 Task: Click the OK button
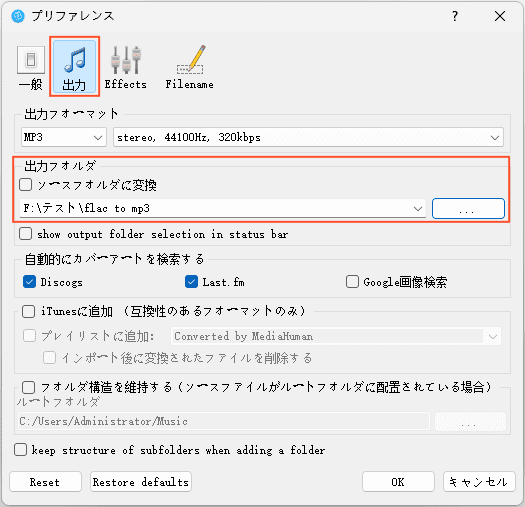click(398, 482)
